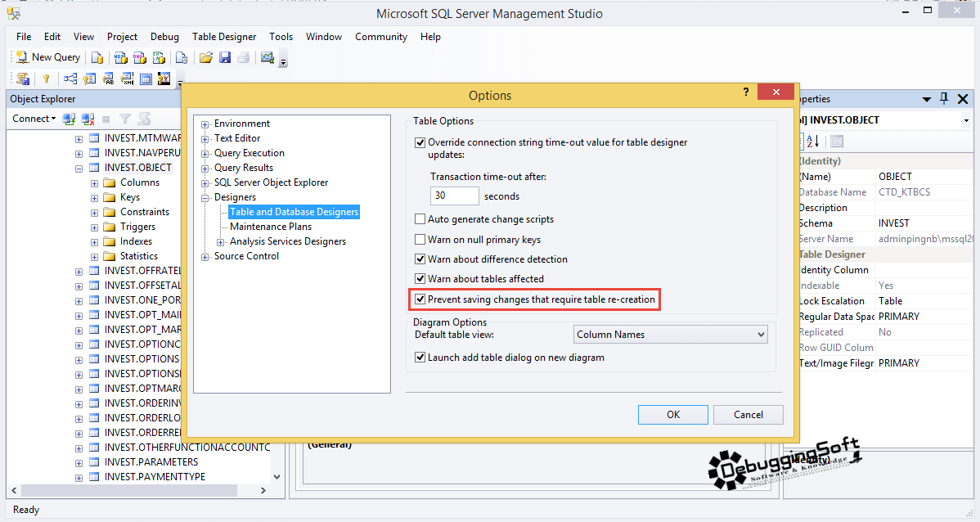The image size is (980, 522).
Task: Enable Auto generate change scripts checkbox
Action: click(420, 219)
